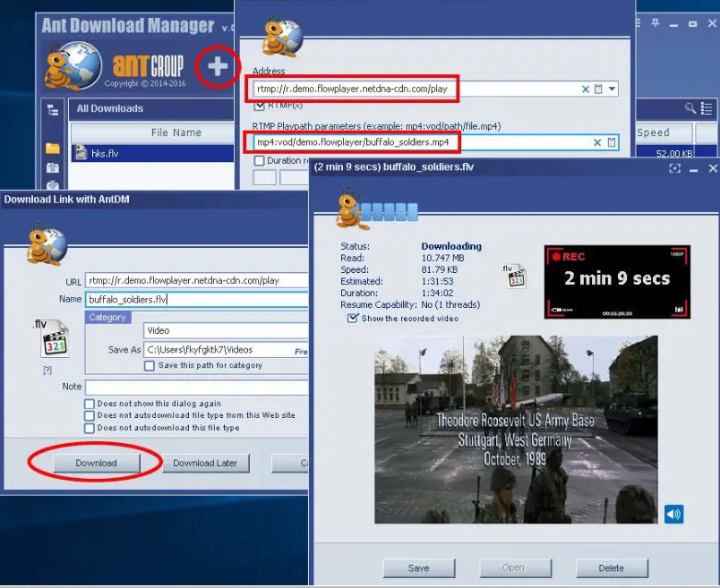Click the paste clipboard icon in the Address field
Screen dimensions: 720x588
[598, 89]
